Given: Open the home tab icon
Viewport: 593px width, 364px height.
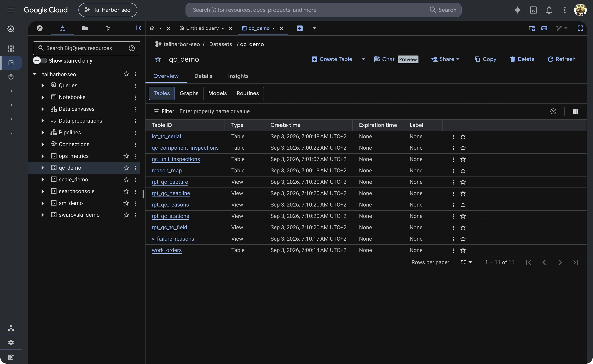Looking at the screenshot, I should pos(152,28).
